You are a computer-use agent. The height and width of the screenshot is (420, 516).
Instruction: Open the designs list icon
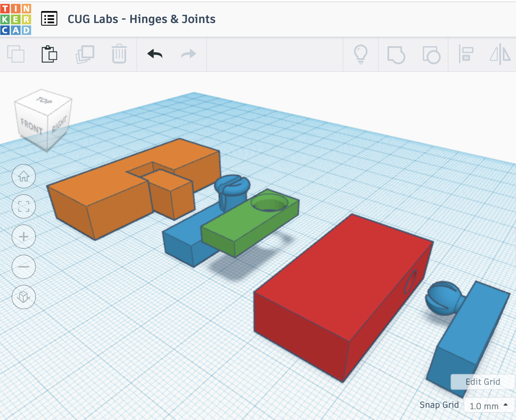(x=49, y=19)
